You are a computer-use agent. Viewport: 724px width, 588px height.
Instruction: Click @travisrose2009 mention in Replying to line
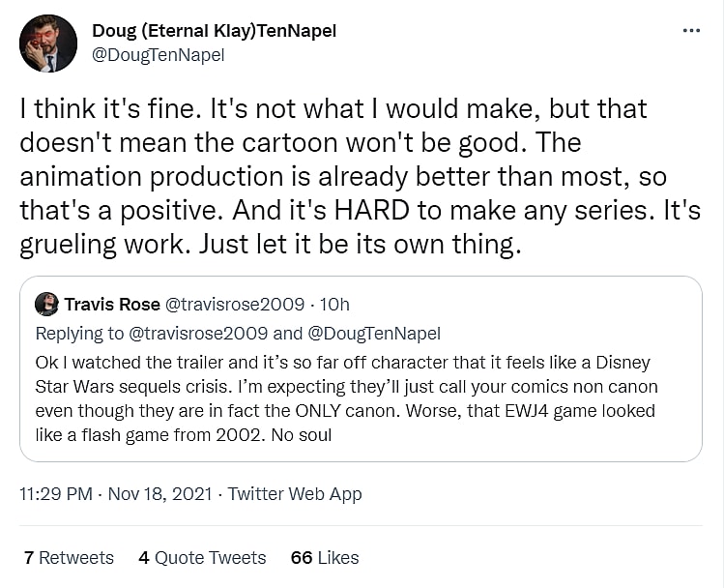click(186, 334)
